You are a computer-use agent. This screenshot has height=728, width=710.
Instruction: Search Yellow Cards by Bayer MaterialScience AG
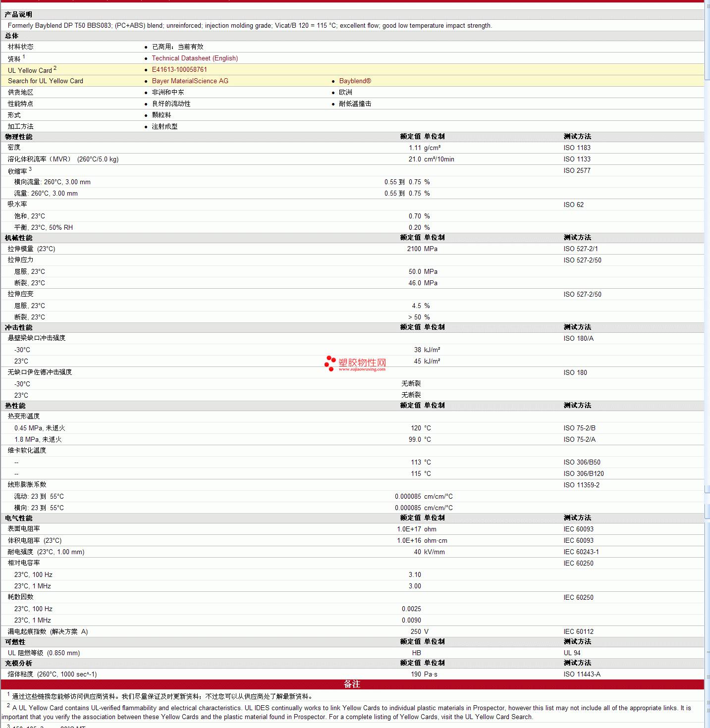coord(190,81)
